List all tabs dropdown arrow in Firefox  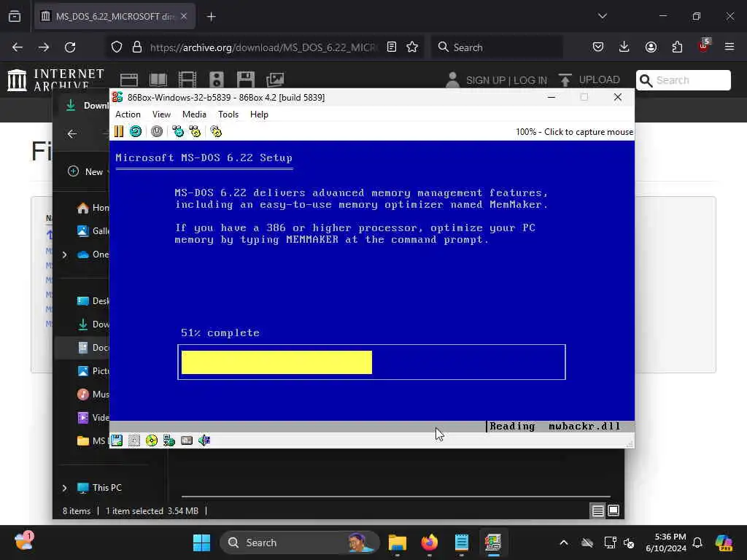603,16
